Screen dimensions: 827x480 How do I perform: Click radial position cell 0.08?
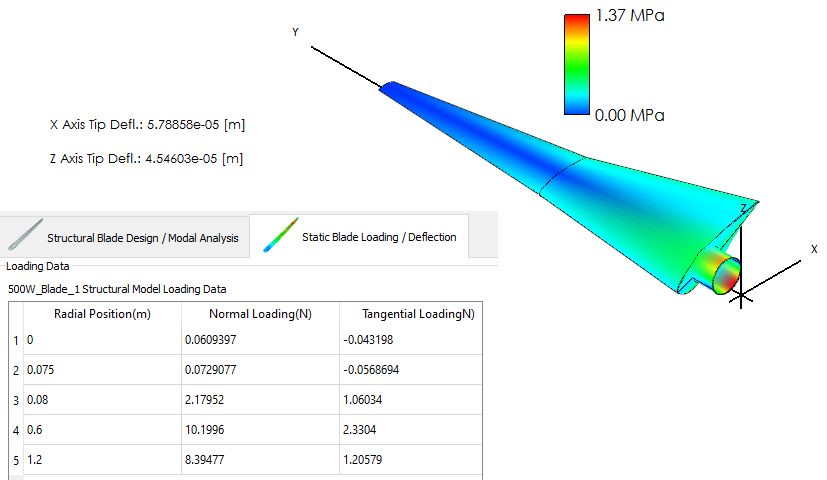pyautogui.click(x=102, y=400)
